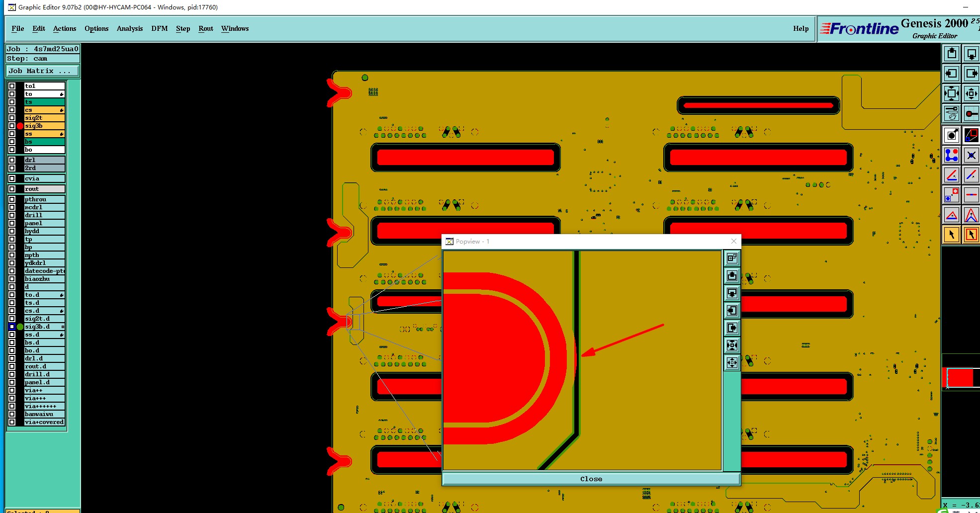Click Close button in Popview window
This screenshot has height=513, width=980.
pos(591,479)
